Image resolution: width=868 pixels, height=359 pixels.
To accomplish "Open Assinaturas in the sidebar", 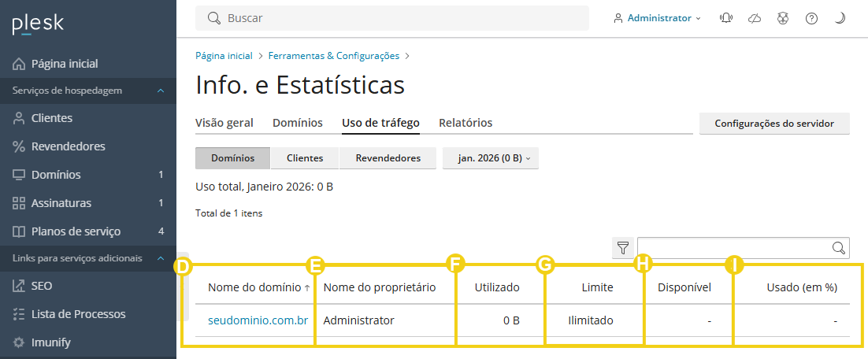I will [x=88, y=202].
